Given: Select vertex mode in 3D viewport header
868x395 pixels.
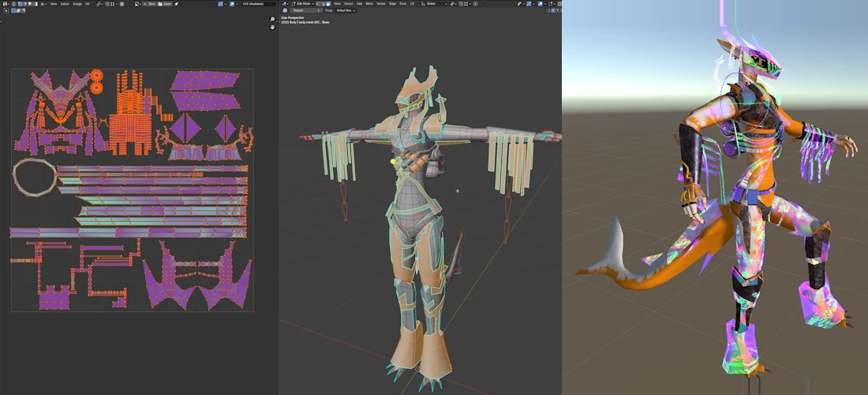Looking at the screenshot, I should [x=318, y=4].
